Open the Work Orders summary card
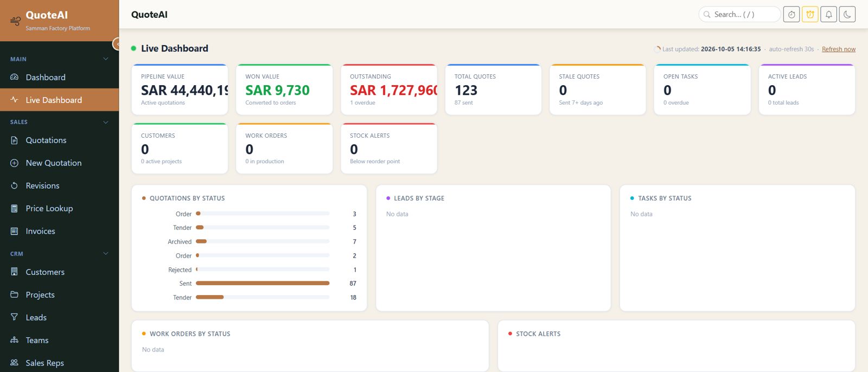The width and height of the screenshot is (868, 372). click(284, 149)
